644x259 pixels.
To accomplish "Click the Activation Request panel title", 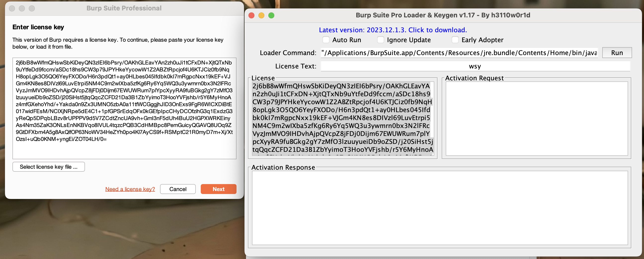I will 474,78.
